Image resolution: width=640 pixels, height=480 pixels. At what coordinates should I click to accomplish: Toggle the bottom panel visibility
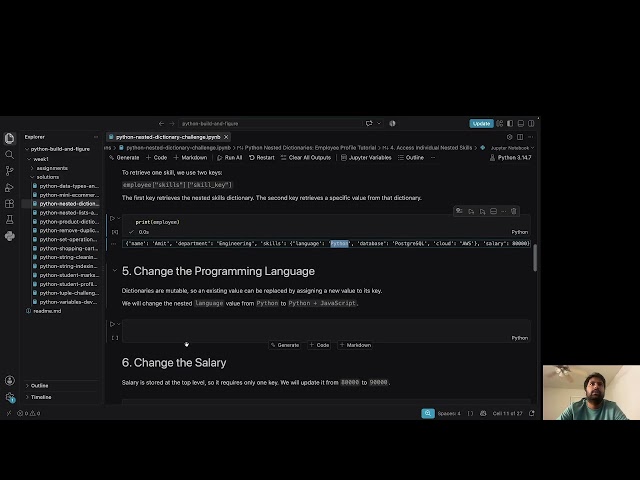tap(521, 123)
